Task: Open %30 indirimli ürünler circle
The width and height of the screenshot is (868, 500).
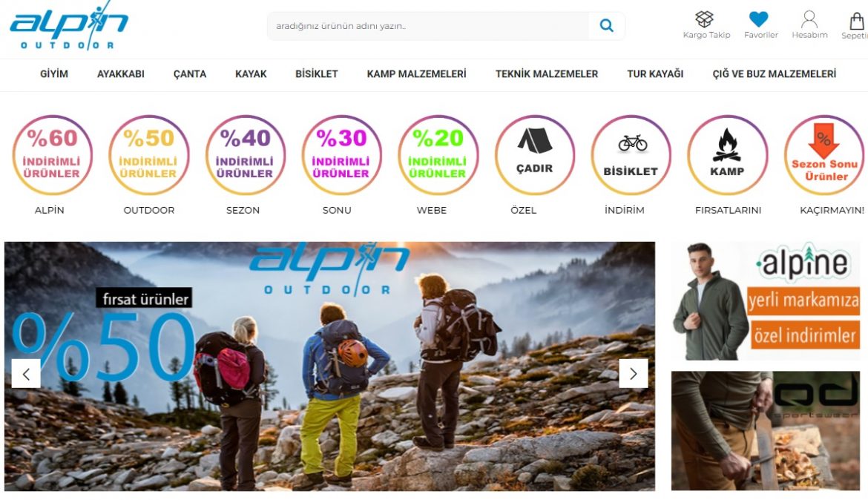Action: [341, 155]
